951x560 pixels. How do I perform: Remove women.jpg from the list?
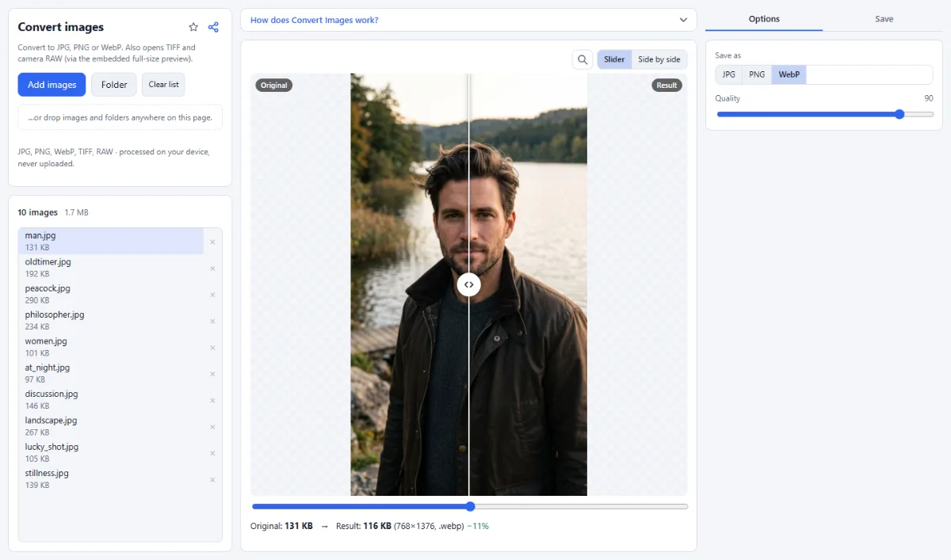[x=212, y=347]
